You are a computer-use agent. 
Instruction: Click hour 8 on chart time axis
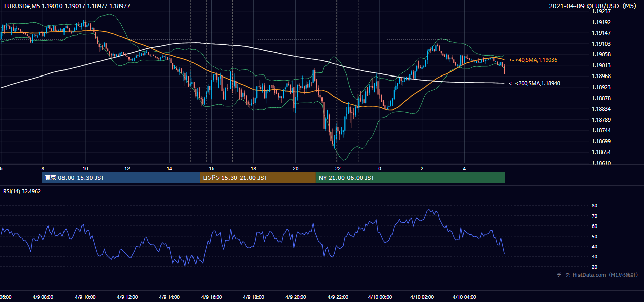coord(43,169)
